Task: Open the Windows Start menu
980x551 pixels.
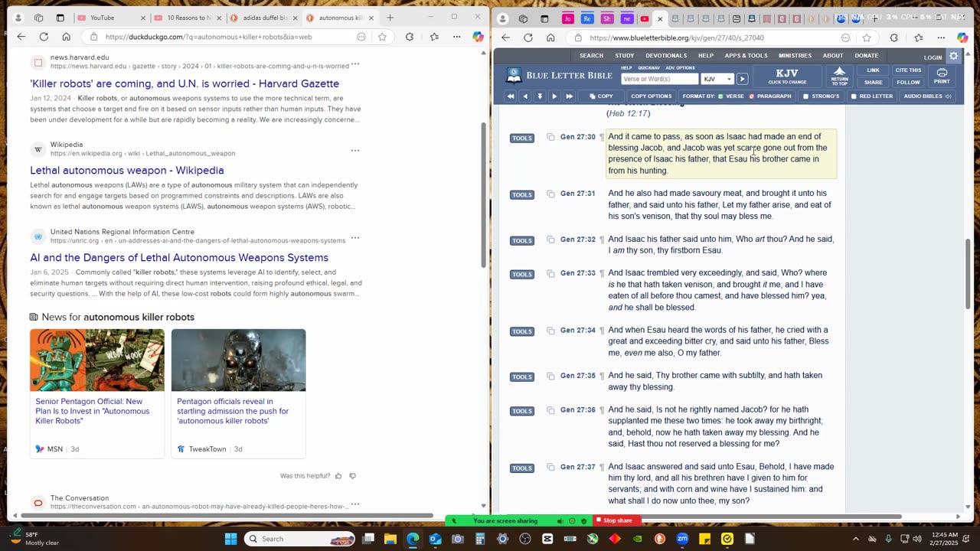Action: (x=230, y=539)
